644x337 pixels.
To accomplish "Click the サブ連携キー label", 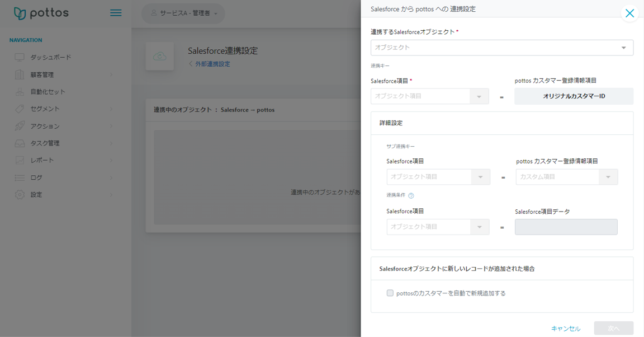I will tap(400, 147).
